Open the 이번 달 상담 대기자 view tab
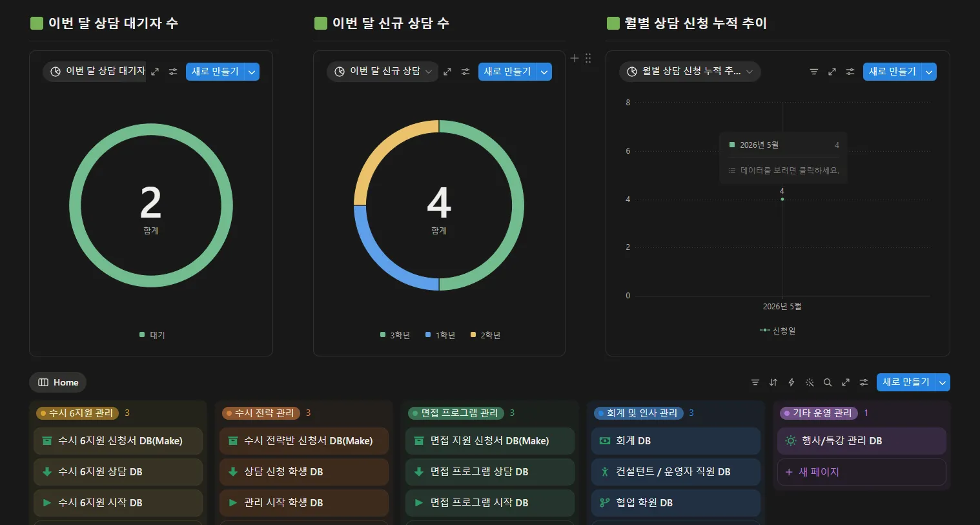This screenshot has width=980, height=525. [96, 72]
